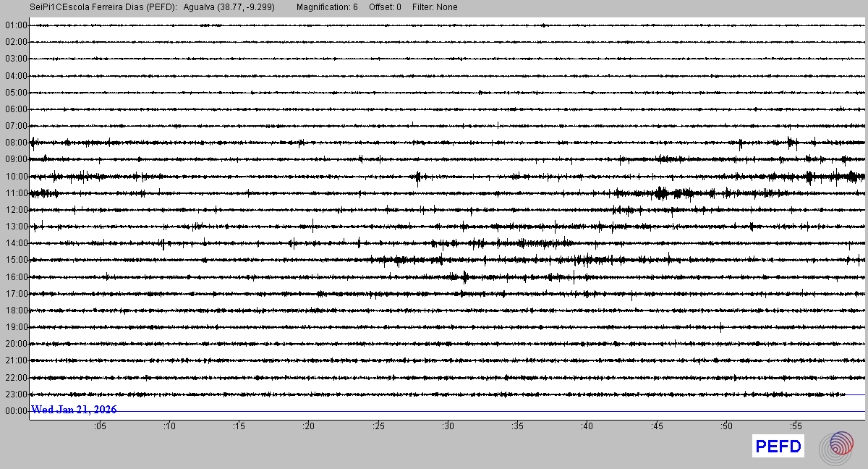Click the :45 minute axis marker
Image resolution: width=868 pixels, height=469 pixels.
656,427
